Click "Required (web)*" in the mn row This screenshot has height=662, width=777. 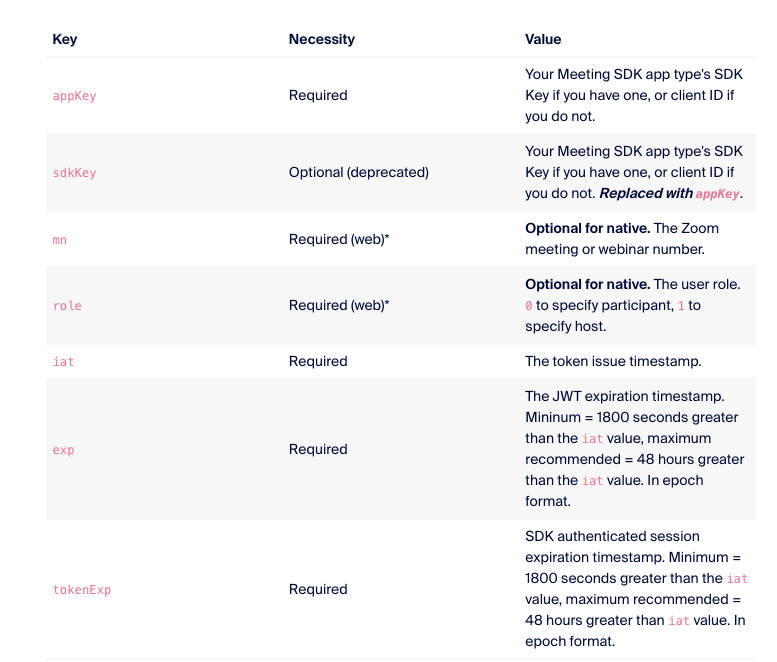[338, 240]
